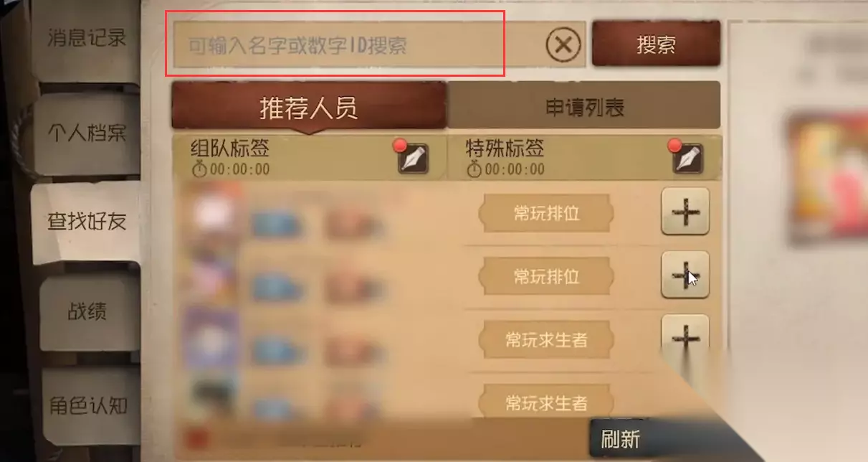Add the first 常玩排位 player with plus icon
Screen dimensions: 868x462
click(685, 212)
